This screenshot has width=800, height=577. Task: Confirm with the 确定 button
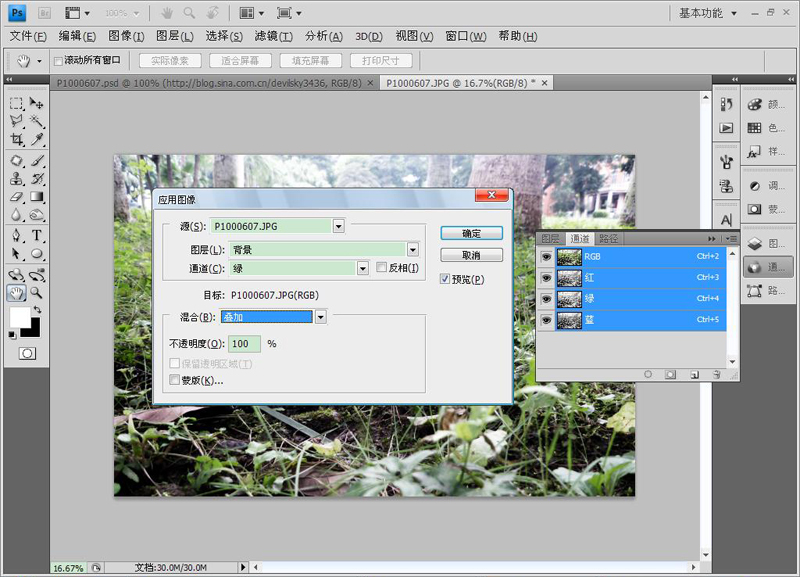click(x=471, y=233)
